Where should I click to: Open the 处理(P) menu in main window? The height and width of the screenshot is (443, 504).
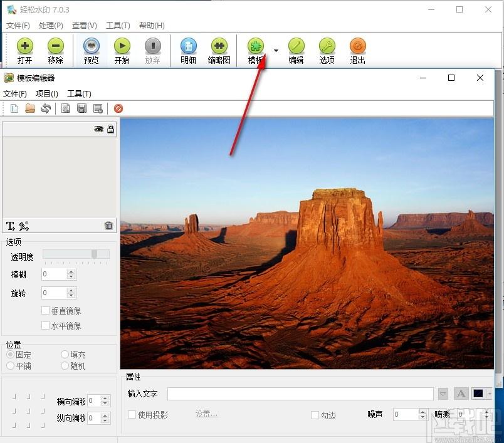[x=51, y=26]
